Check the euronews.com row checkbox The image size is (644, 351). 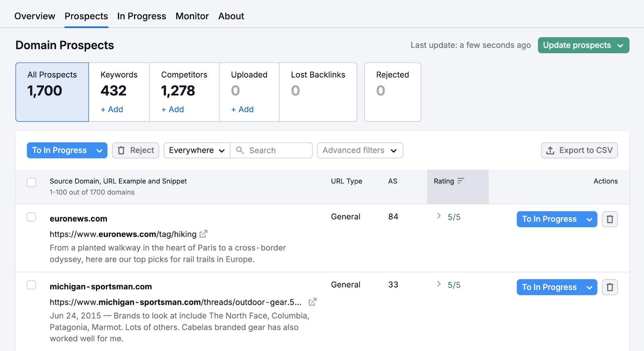pyautogui.click(x=31, y=217)
